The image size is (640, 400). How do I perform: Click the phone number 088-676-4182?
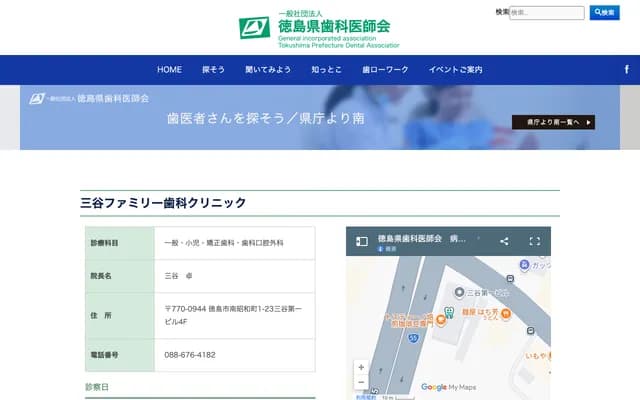coord(190,355)
